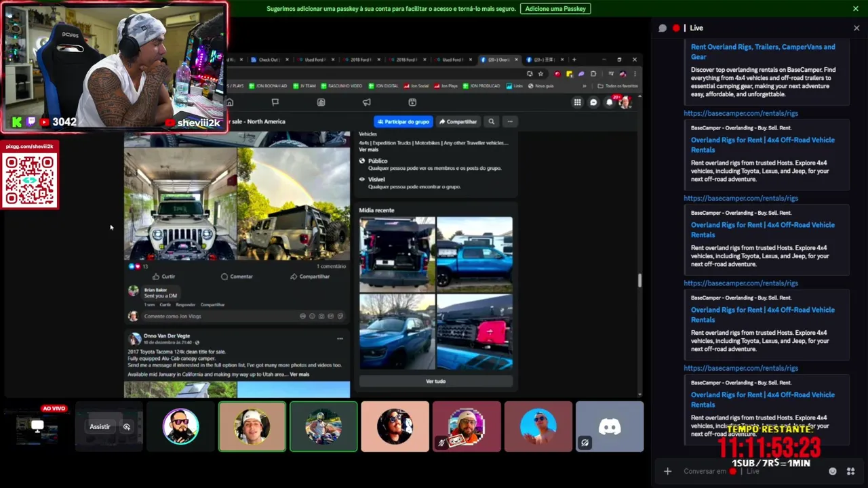Open the white Jeep garage photo
The width and height of the screenshot is (868, 488).
pyautogui.click(x=180, y=204)
